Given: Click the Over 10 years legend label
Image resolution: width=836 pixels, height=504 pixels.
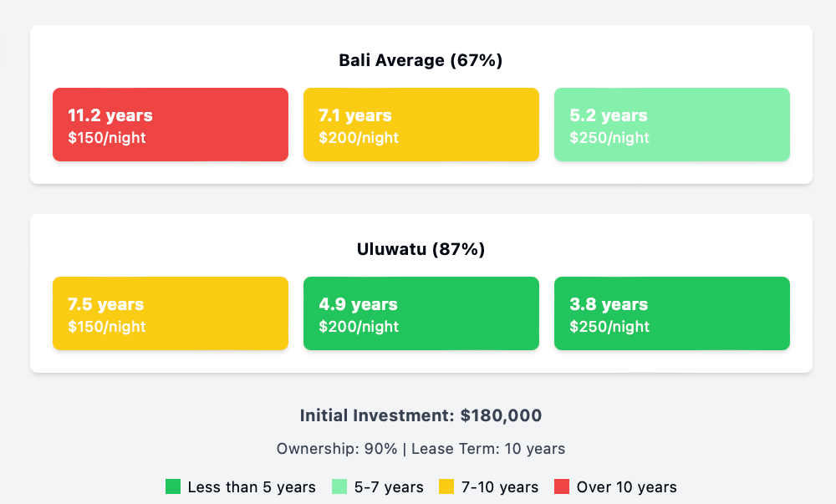Looking at the screenshot, I should 626,487.
